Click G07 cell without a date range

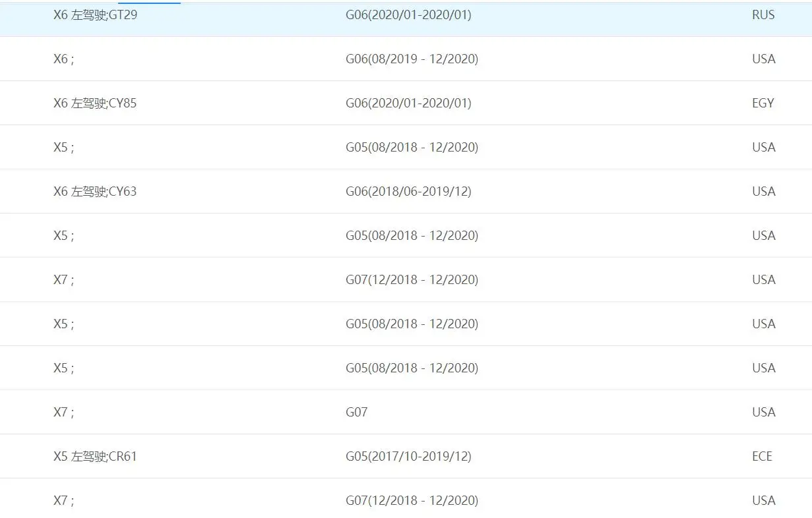[356, 412]
